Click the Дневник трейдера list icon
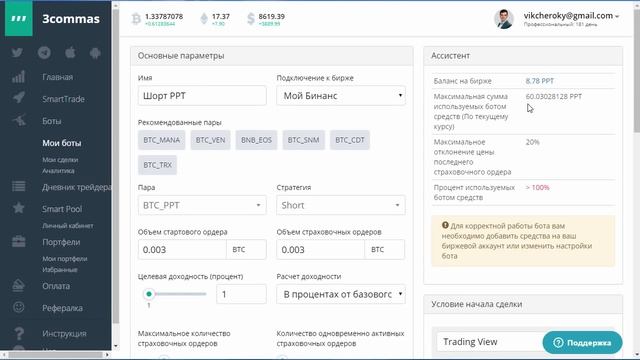640x360 pixels. click(18, 187)
